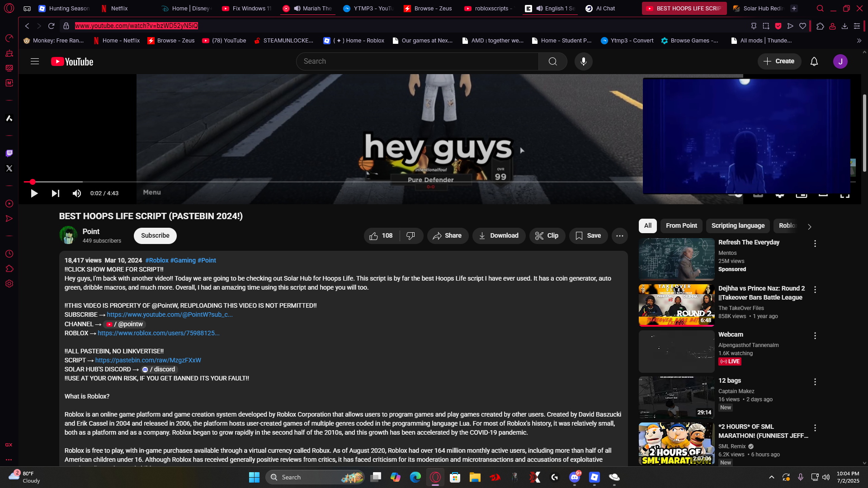This screenshot has width=868, height=488.
Task: Open options menu for 12 bags video
Action: pyautogui.click(x=815, y=382)
